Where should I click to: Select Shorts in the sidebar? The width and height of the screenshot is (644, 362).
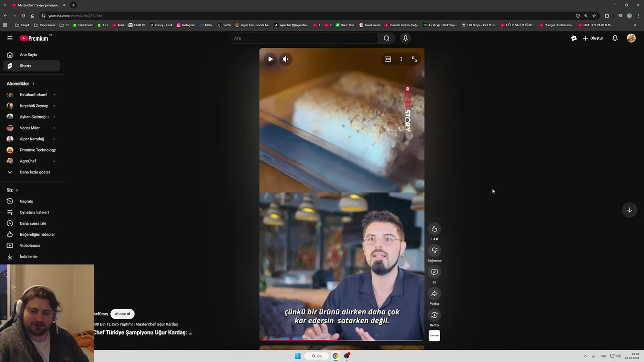32,66
